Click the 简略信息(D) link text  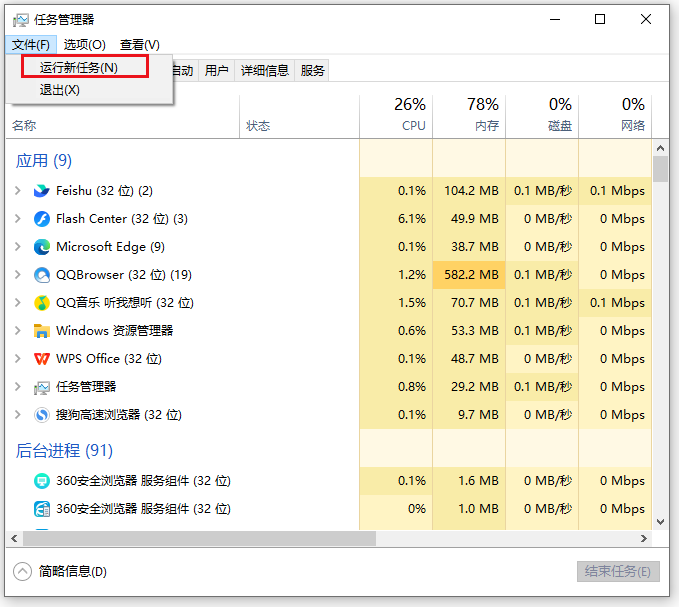73,571
